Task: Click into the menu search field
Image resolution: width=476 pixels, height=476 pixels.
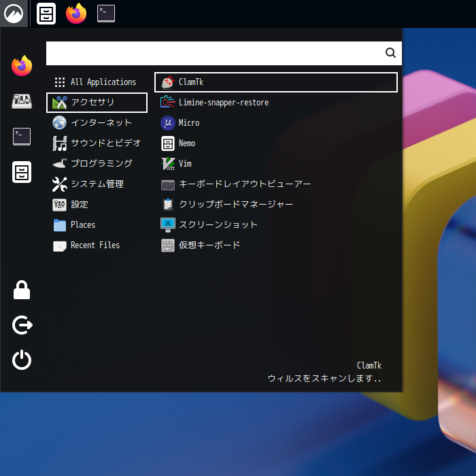Action: click(224, 53)
